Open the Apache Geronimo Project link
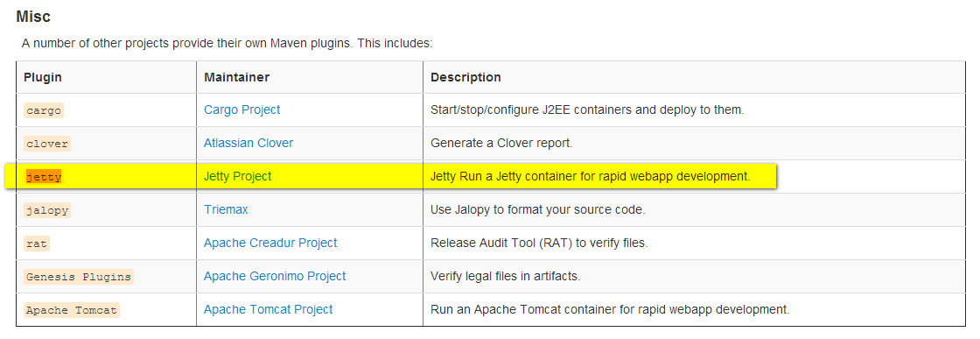Viewport: 980px width, 339px height. click(x=275, y=276)
